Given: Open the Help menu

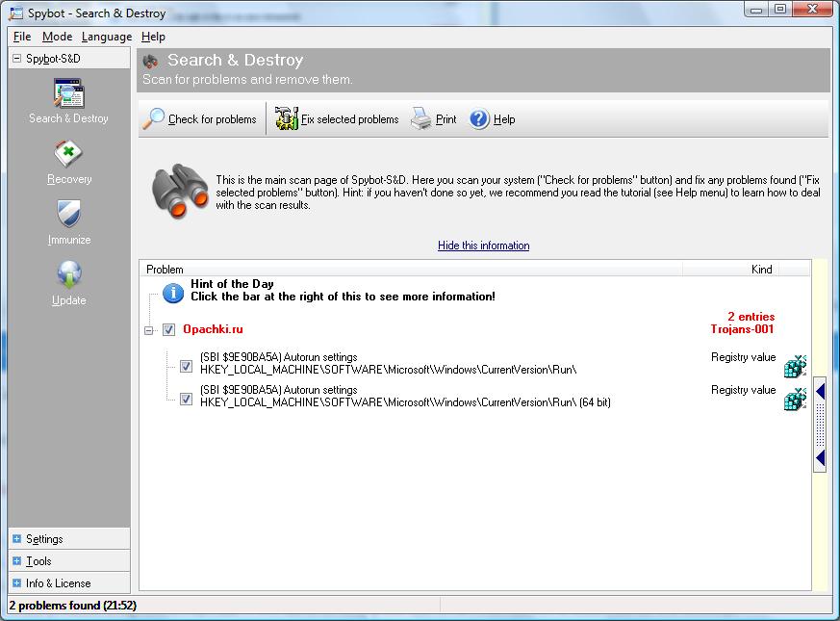Looking at the screenshot, I should [153, 37].
